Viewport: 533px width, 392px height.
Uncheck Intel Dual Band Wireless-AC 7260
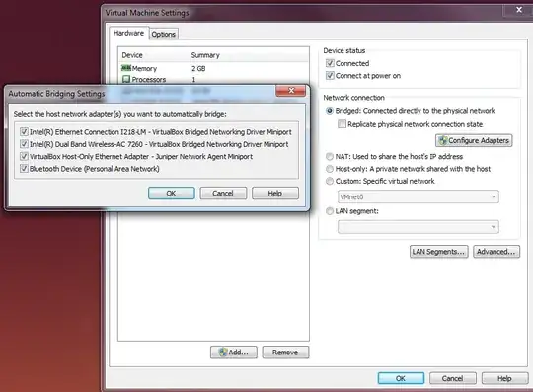pyautogui.click(x=24, y=144)
